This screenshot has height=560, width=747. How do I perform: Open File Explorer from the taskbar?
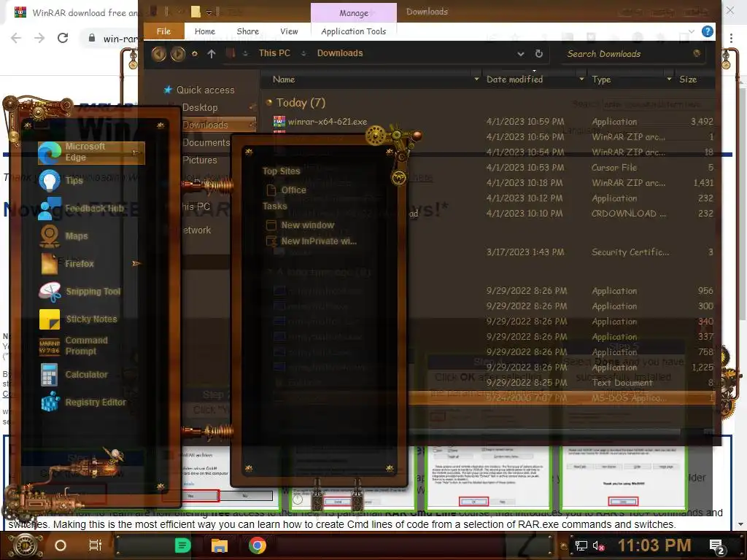(x=220, y=545)
